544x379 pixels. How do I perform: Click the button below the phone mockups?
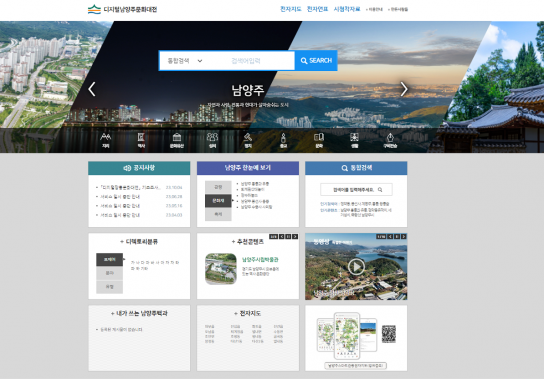(x=356, y=365)
